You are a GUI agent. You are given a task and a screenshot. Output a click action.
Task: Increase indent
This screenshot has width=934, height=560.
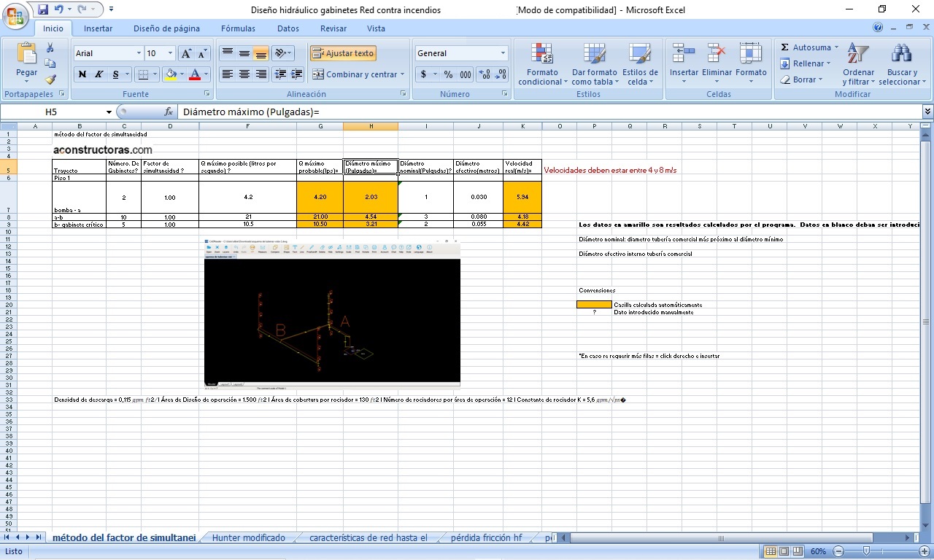coord(296,74)
